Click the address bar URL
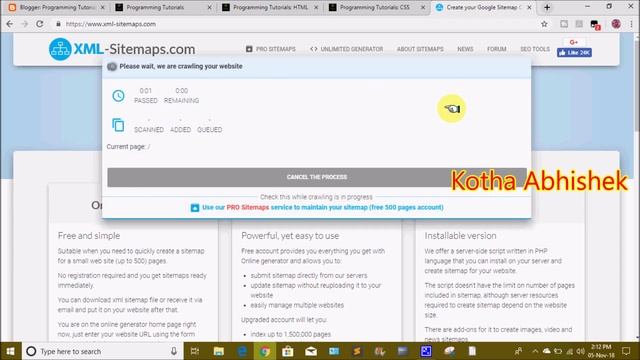This screenshot has width=640, height=360. point(111,24)
